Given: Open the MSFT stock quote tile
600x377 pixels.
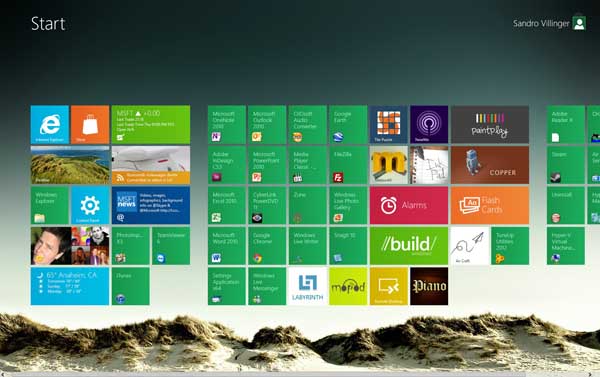Looking at the screenshot, I should (151, 125).
